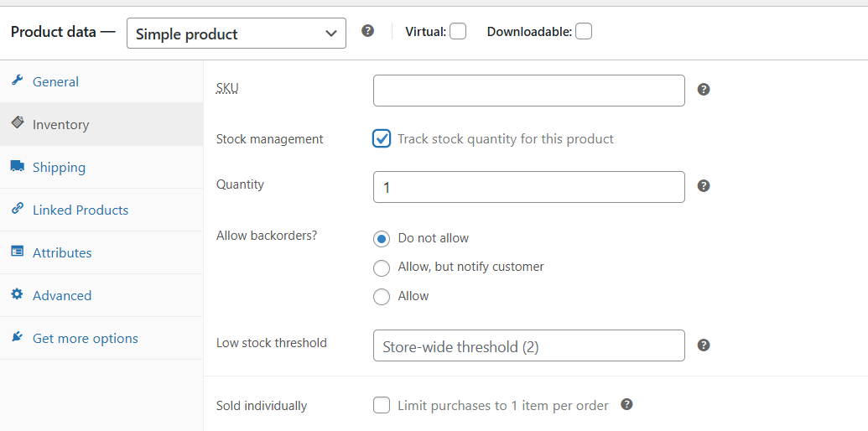Click into the Quantity input field
This screenshot has height=431, width=868.
528,187
